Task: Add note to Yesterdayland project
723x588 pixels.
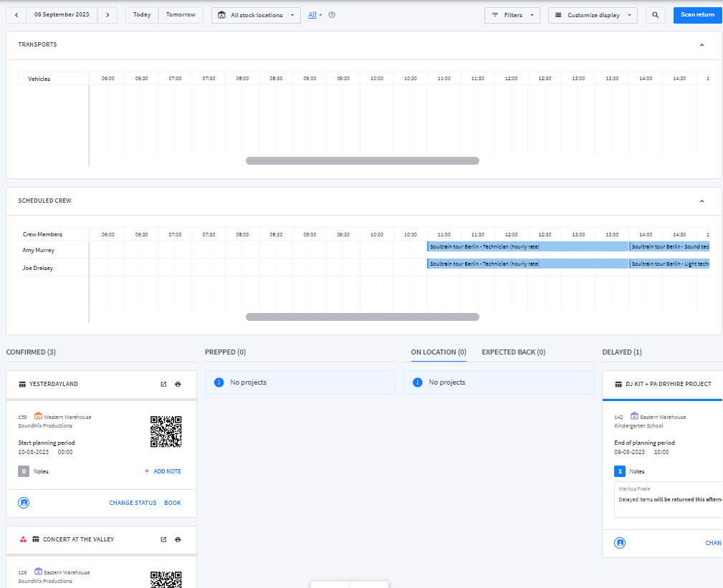Action: [x=163, y=471]
